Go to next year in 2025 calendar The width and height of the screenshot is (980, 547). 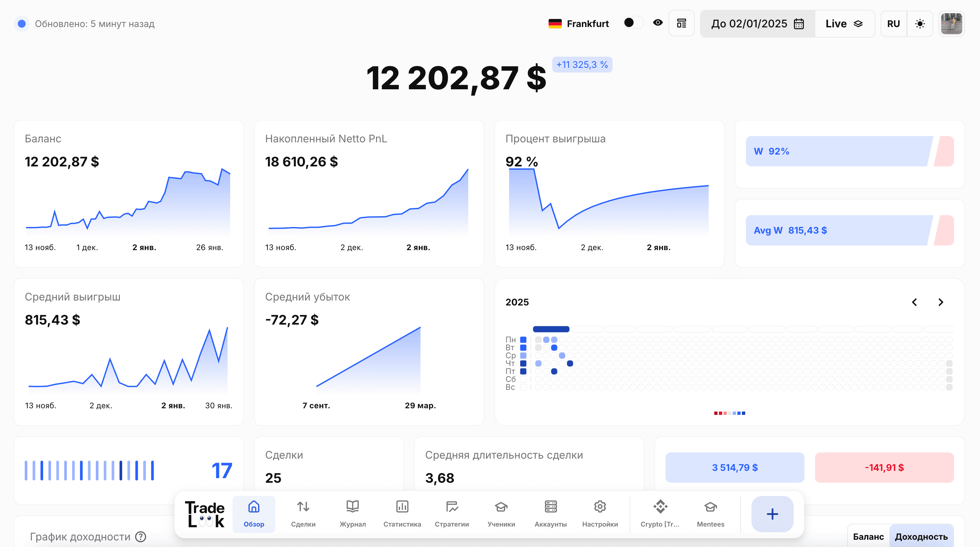pyautogui.click(x=941, y=302)
